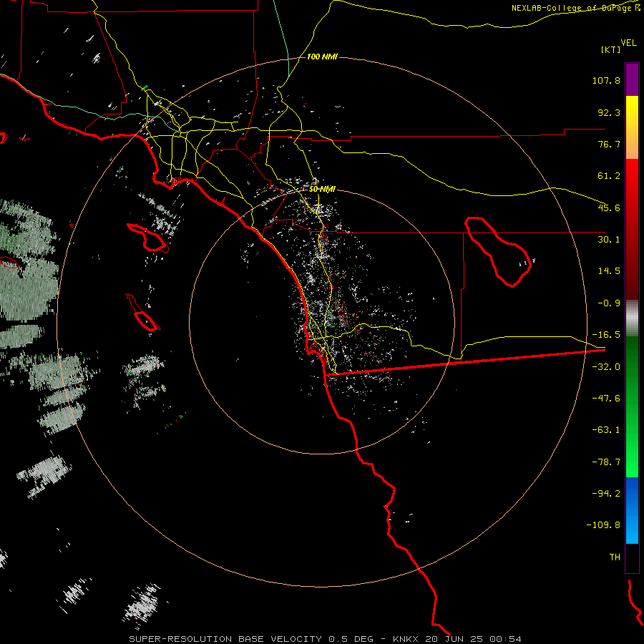Select the 61.2 scale value

pyautogui.click(x=609, y=176)
